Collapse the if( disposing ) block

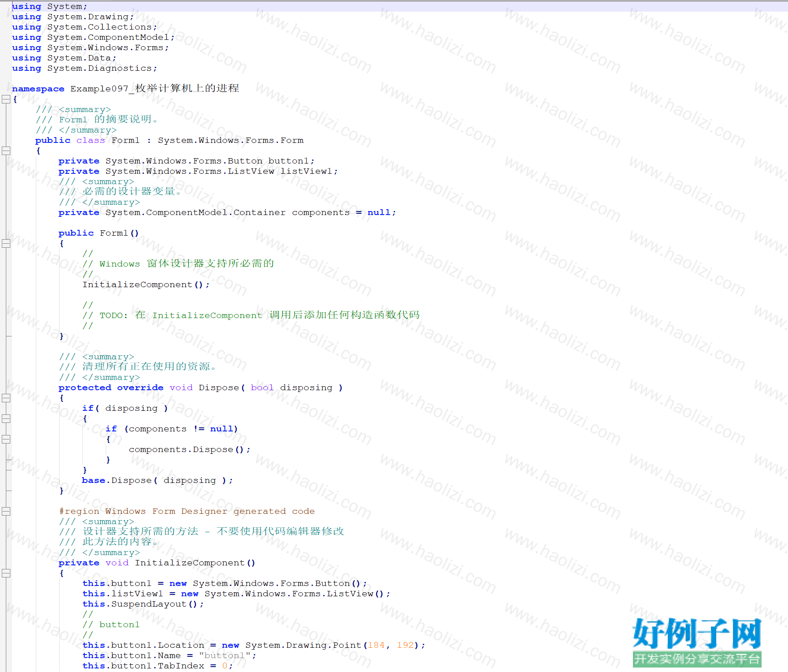pyautogui.click(x=6, y=418)
